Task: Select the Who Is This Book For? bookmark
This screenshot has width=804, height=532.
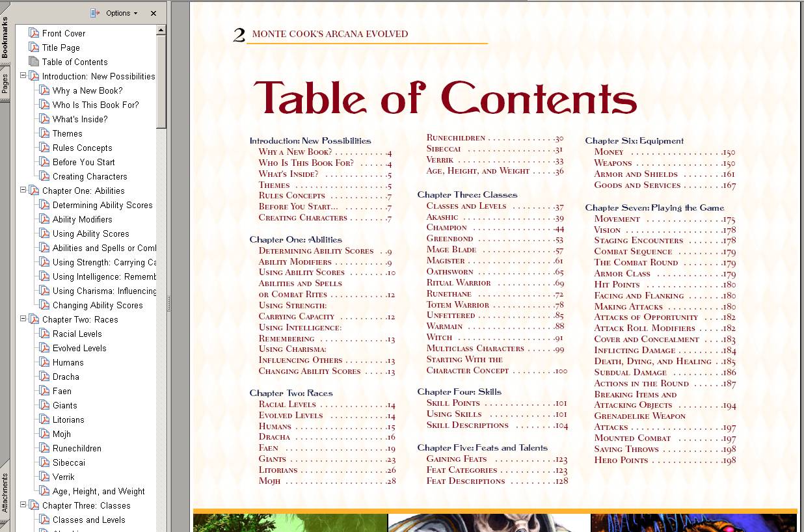Action: click(x=96, y=105)
